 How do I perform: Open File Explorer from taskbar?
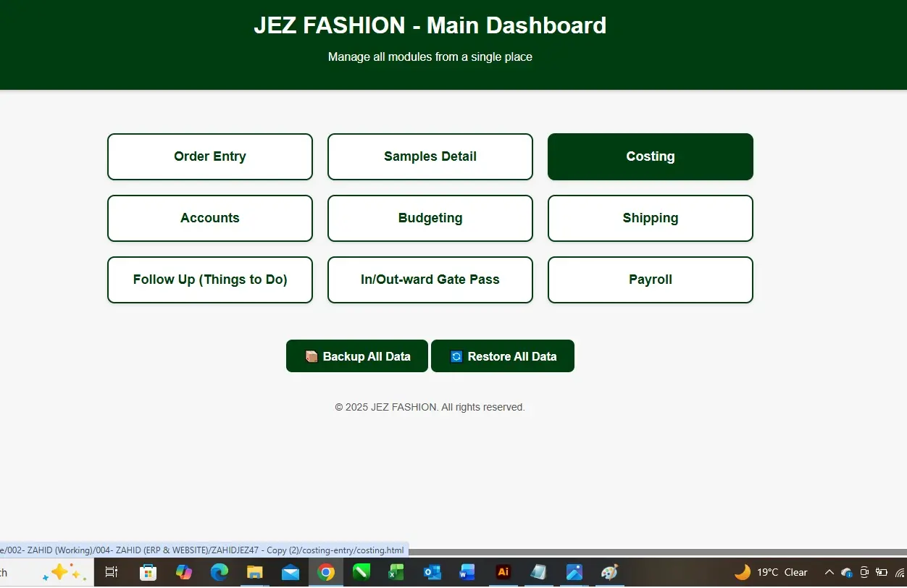point(255,572)
